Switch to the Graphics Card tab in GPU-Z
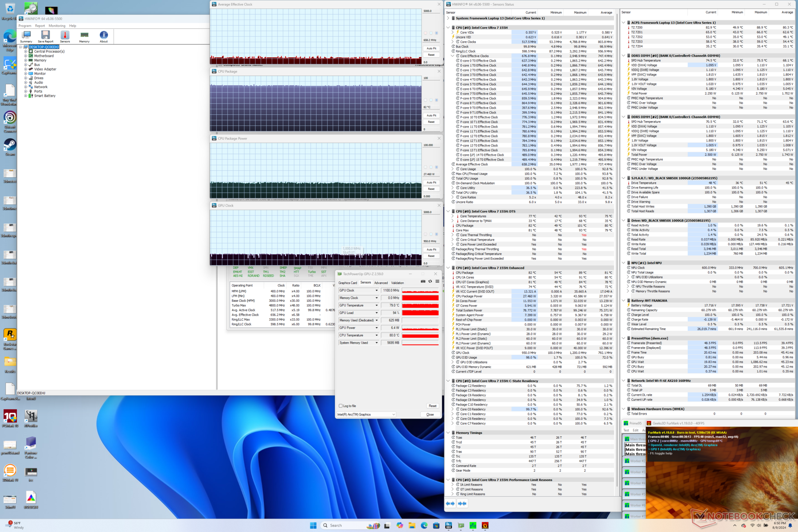 [348, 283]
